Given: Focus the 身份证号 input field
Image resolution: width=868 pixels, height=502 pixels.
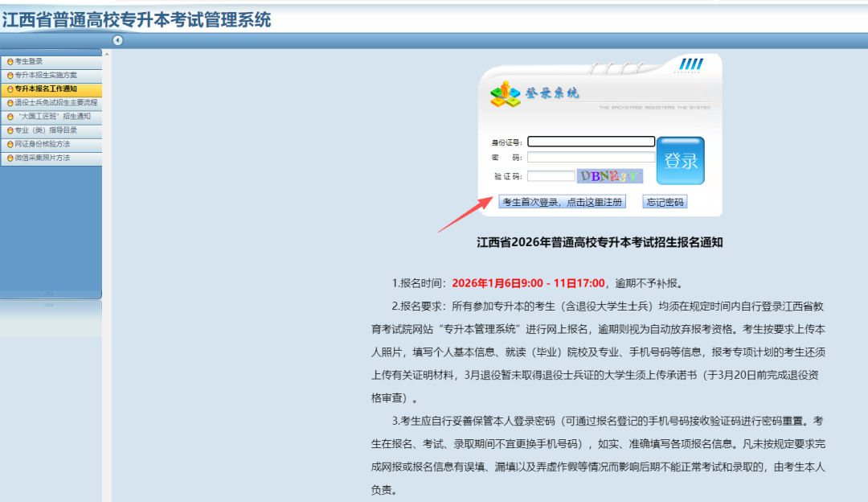Looking at the screenshot, I should coord(591,142).
